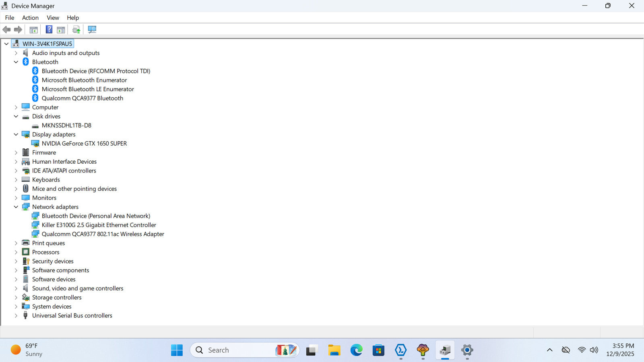Select the Universal Serial Bus controllers label

[x=72, y=315]
